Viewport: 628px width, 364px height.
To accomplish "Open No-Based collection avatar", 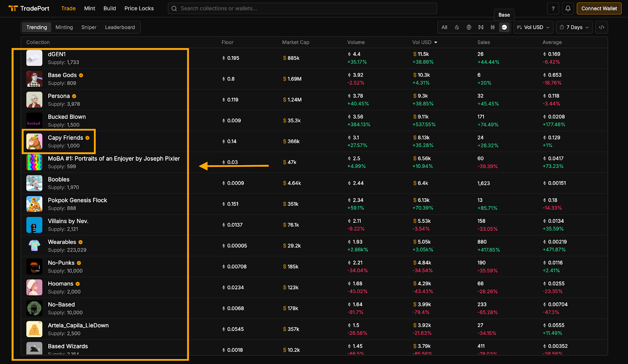I will click(x=34, y=308).
